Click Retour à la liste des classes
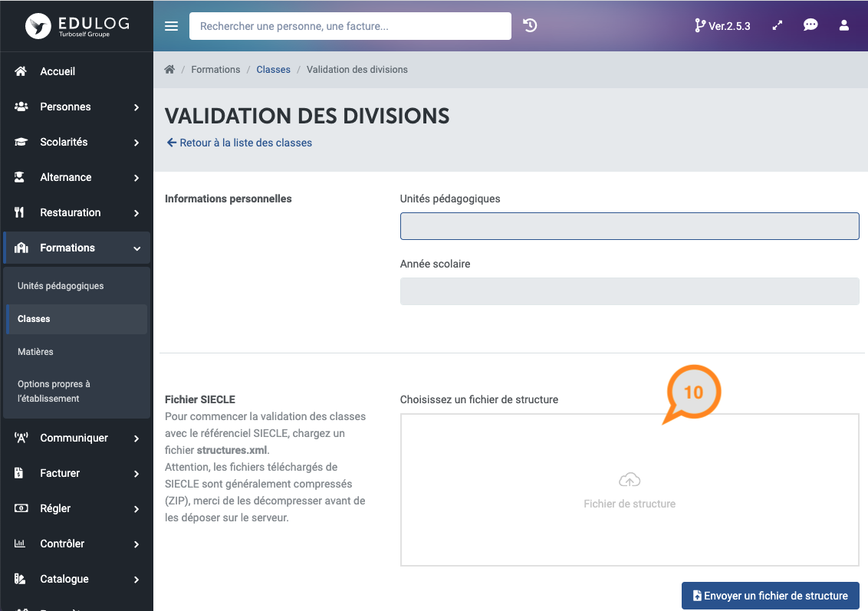Image resolution: width=868 pixels, height=611 pixels. pyautogui.click(x=239, y=143)
